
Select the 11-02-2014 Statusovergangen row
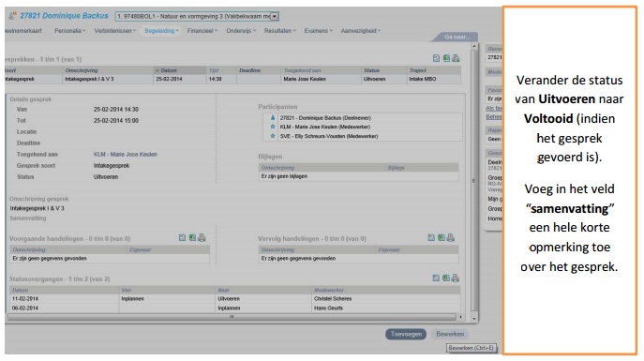pyautogui.click(x=235, y=298)
